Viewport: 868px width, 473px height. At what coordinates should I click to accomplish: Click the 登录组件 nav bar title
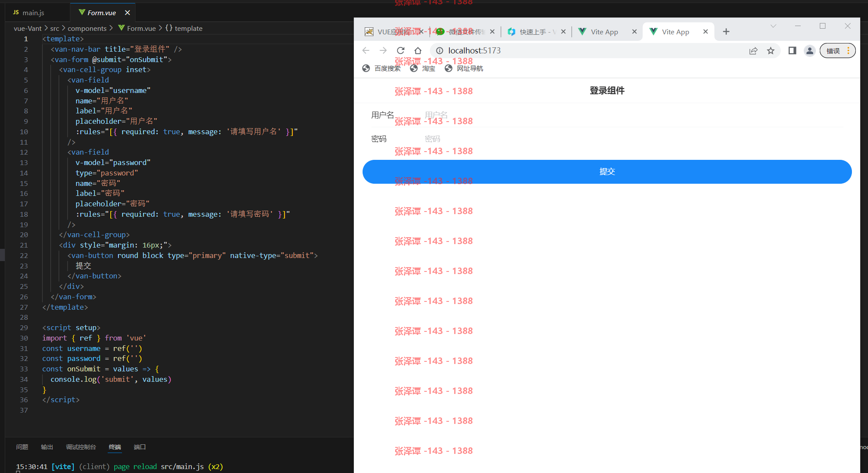click(x=607, y=91)
